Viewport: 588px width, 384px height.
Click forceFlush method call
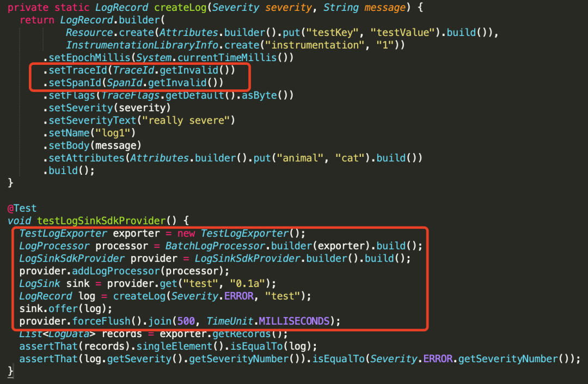[x=101, y=321]
